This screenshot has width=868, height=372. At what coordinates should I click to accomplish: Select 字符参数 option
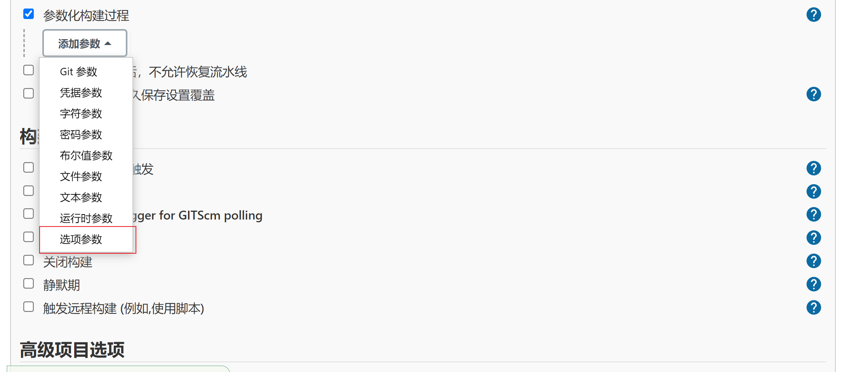tap(81, 114)
